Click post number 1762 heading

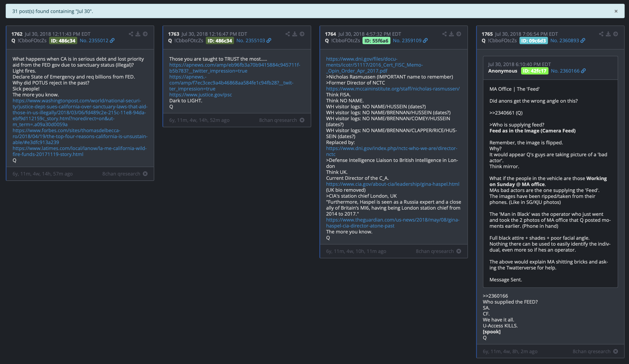[17, 34]
